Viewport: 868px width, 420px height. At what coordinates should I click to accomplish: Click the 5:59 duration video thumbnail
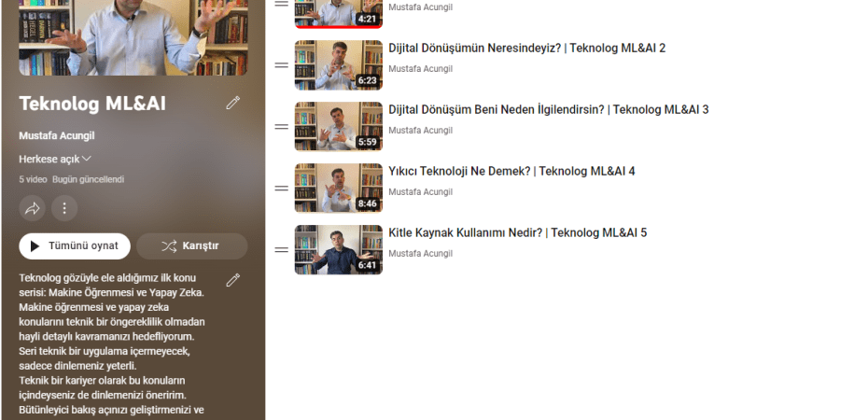click(338, 127)
